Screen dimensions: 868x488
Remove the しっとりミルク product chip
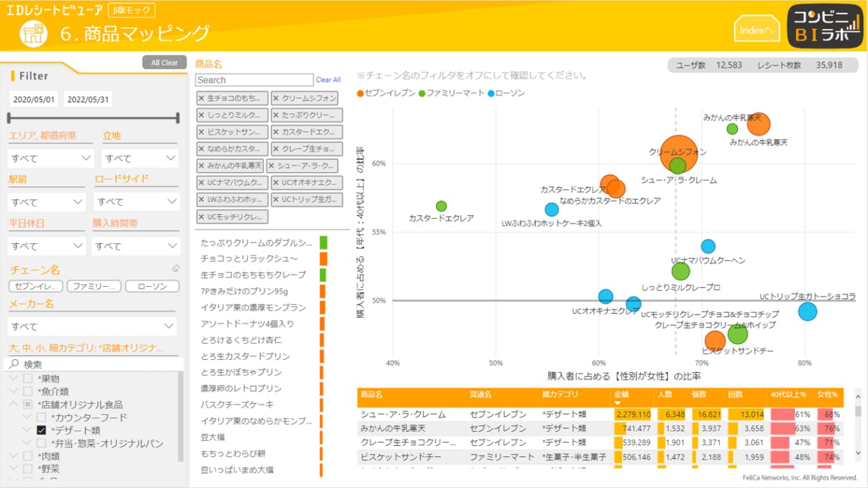201,115
